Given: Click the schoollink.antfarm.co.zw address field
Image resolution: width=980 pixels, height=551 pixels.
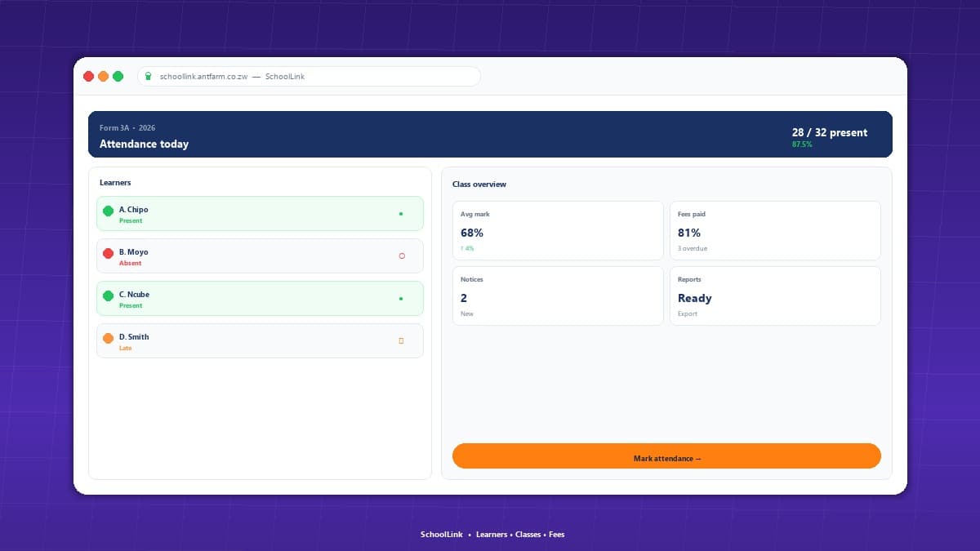Looking at the screenshot, I should click(x=309, y=77).
